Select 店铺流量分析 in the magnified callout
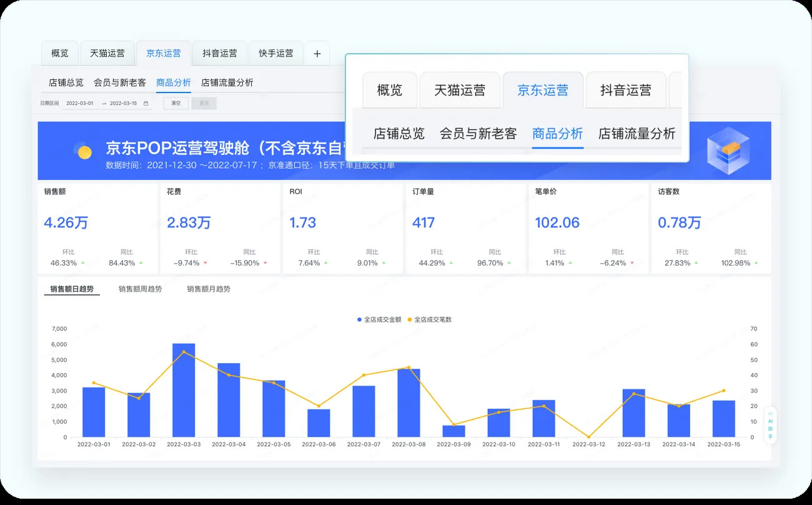This screenshot has width=812, height=505. point(636,133)
